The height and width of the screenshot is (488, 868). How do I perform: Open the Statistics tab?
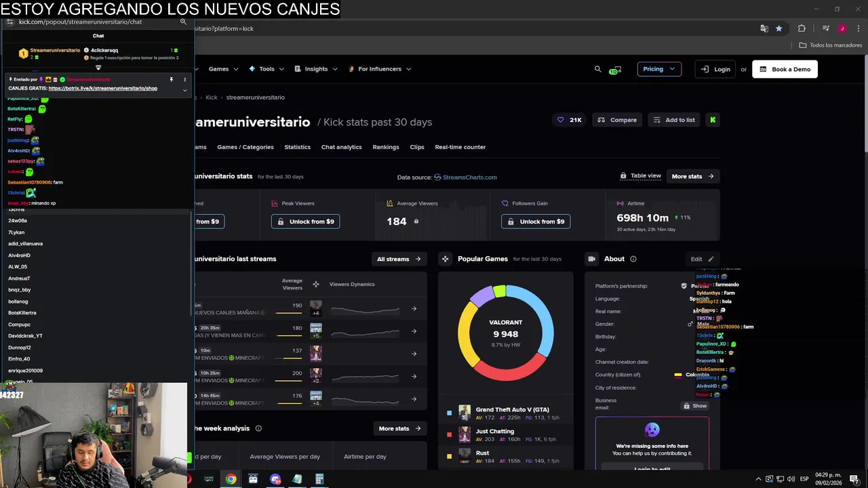297,147
